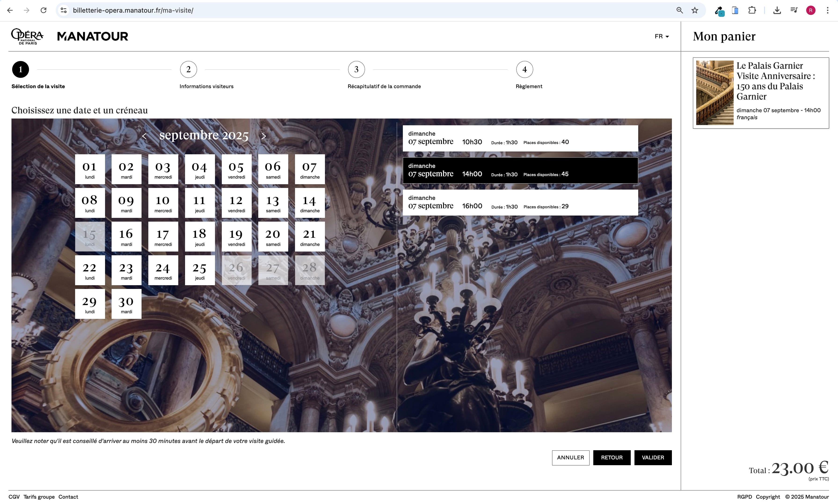Open the FR language dropdown

click(x=661, y=36)
